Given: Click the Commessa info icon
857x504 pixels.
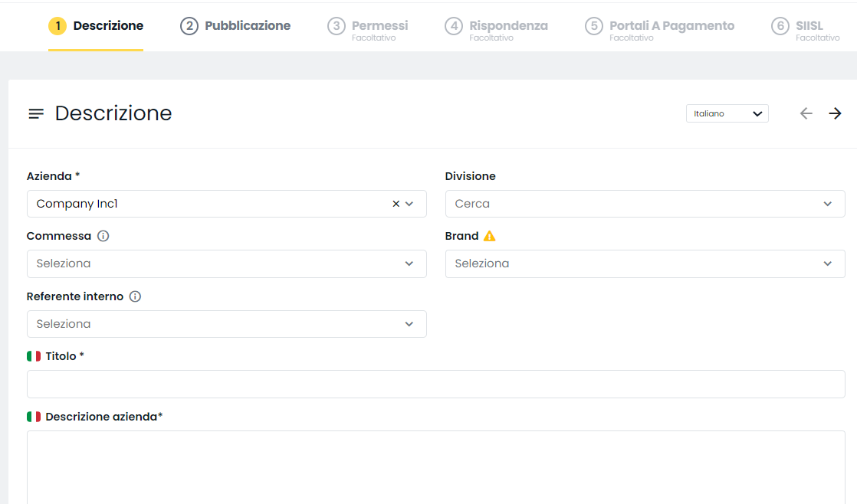Looking at the screenshot, I should [103, 236].
